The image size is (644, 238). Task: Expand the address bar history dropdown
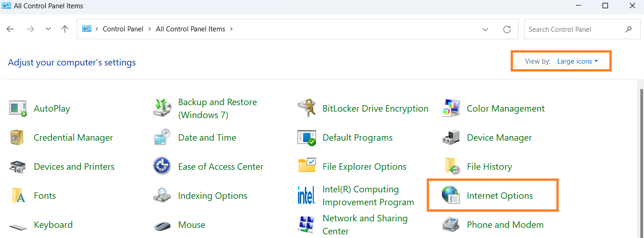pos(485,30)
